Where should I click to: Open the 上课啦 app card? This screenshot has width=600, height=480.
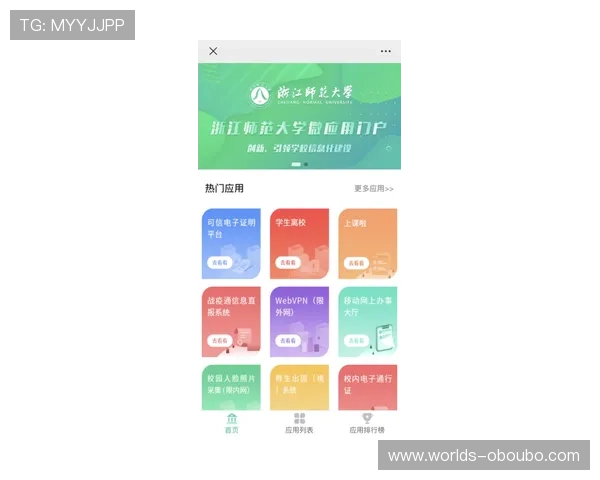tap(367, 243)
